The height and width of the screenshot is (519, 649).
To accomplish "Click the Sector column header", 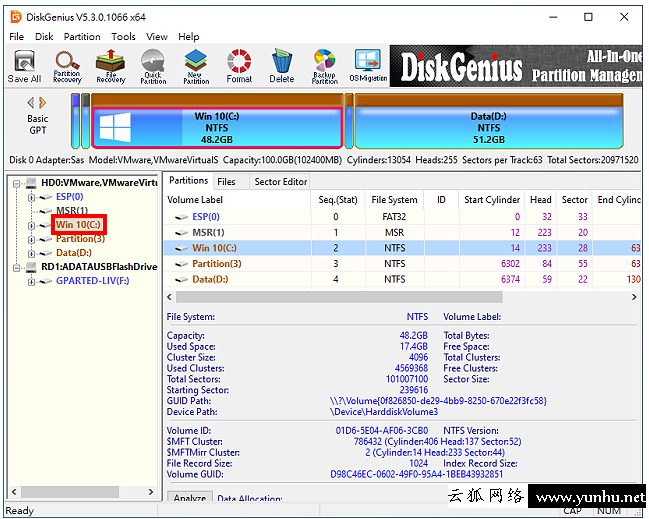I will (574, 200).
